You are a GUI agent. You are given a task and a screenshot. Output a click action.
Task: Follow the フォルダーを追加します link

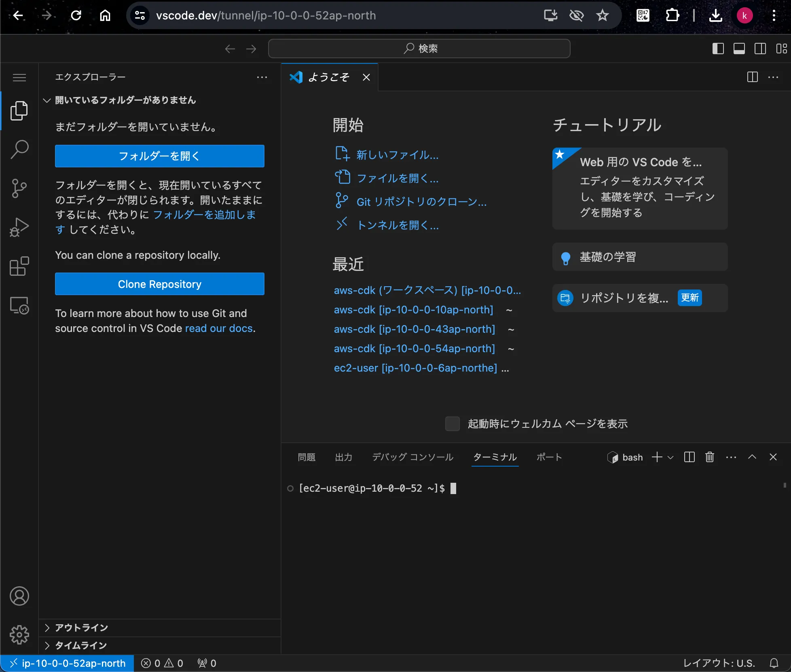coord(204,215)
